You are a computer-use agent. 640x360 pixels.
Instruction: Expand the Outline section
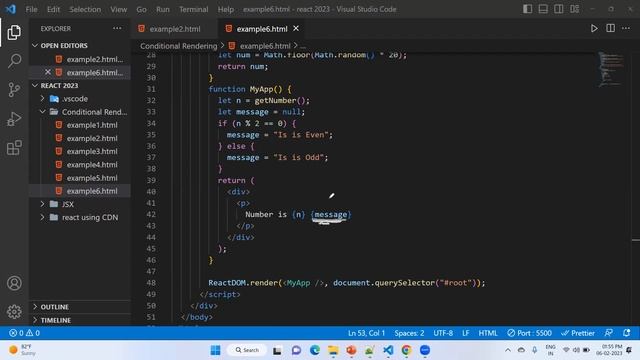click(x=54, y=307)
